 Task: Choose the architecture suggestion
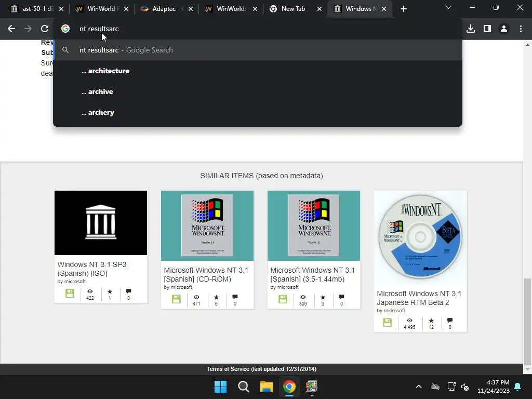click(x=258, y=71)
